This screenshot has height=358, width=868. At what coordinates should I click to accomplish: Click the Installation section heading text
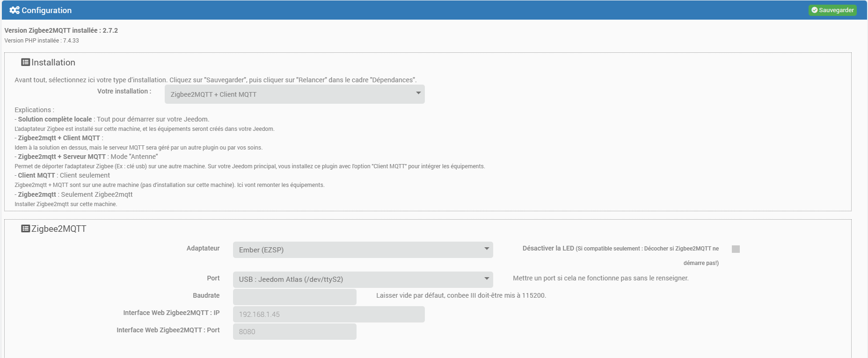53,63
